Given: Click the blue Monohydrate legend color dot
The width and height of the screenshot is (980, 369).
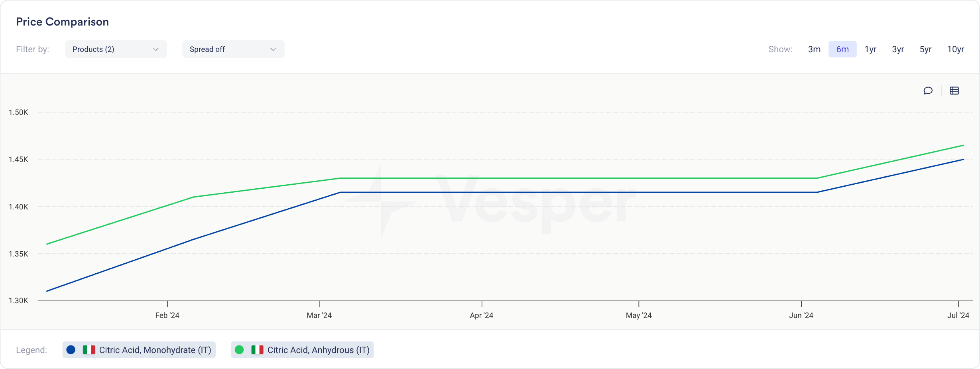Looking at the screenshot, I should coord(71,350).
